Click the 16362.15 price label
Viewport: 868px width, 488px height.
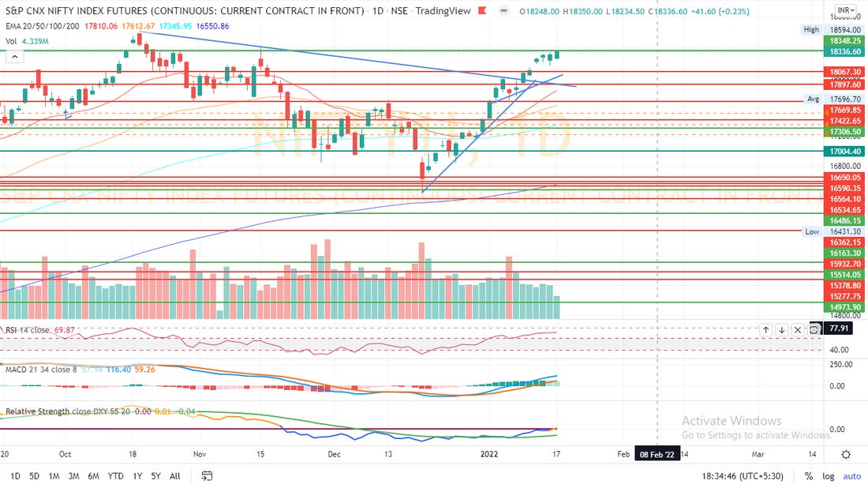click(845, 242)
